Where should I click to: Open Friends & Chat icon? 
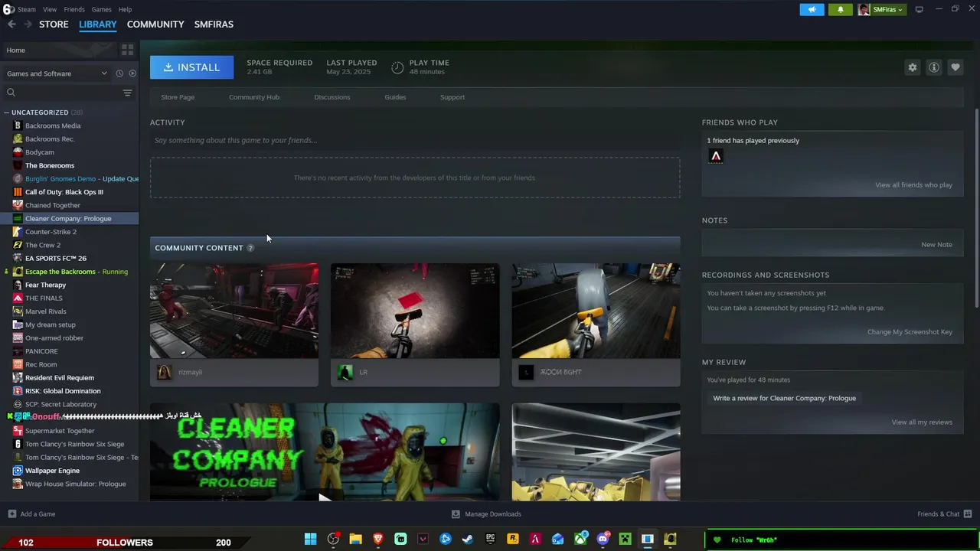968,514
